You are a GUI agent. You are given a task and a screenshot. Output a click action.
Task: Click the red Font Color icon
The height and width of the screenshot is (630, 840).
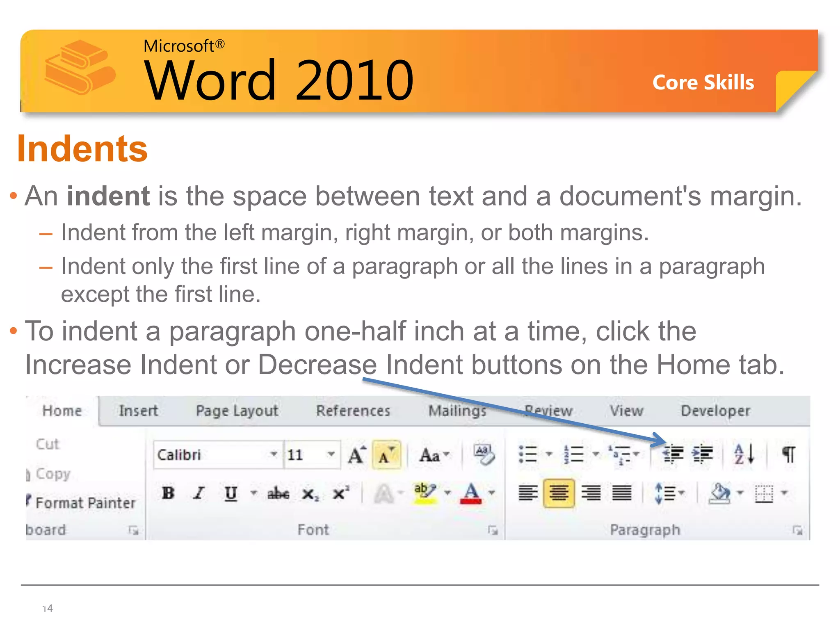[x=471, y=493]
